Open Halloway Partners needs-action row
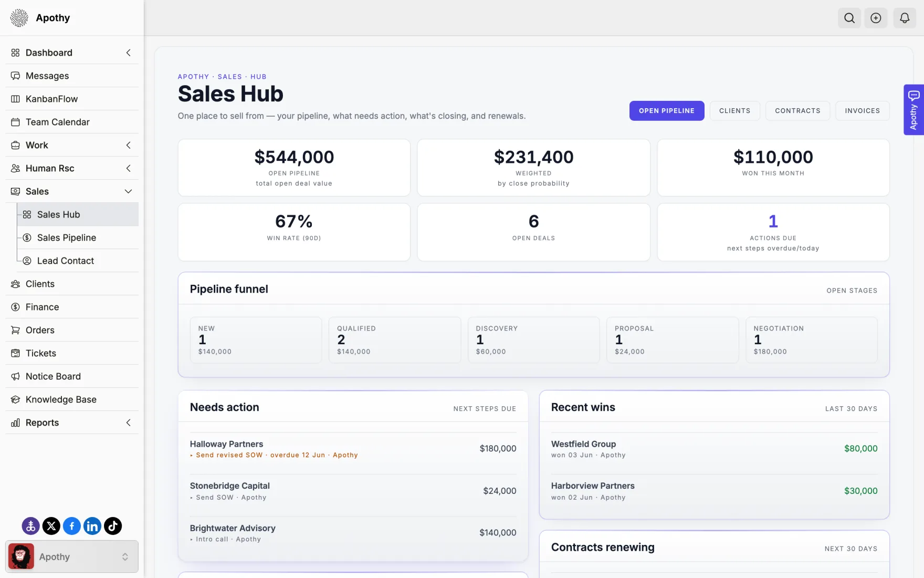Screen dimensions: 924x578 pyautogui.click(x=353, y=449)
